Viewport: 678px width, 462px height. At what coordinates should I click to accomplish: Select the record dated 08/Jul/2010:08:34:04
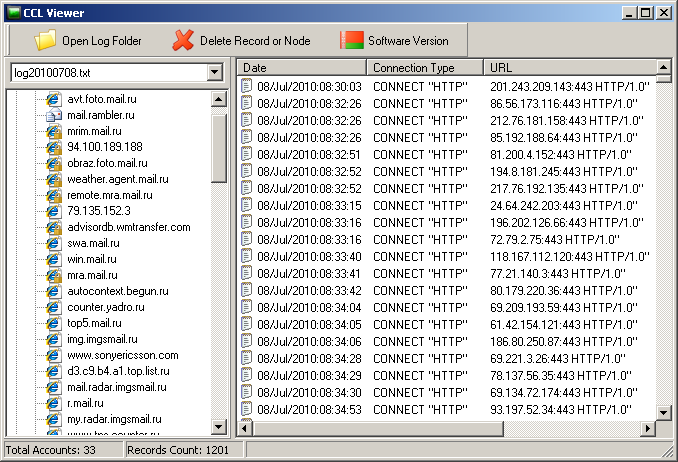(446, 308)
